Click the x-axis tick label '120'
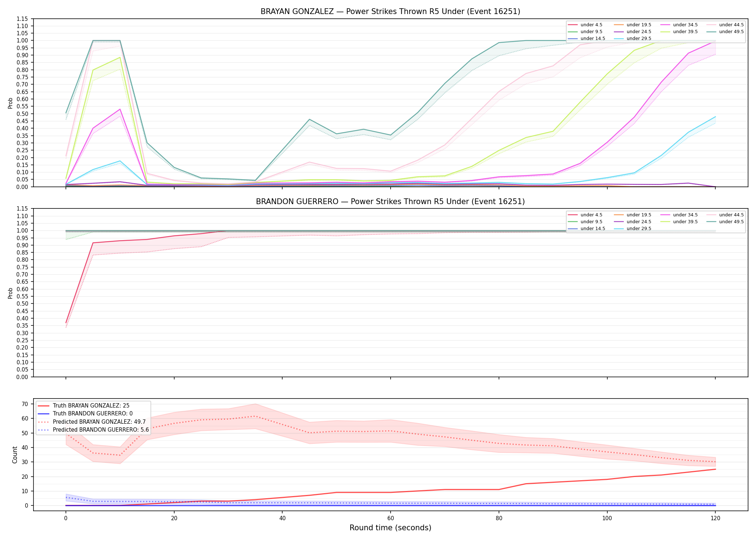The width and height of the screenshot is (756, 540). coord(715,518)
